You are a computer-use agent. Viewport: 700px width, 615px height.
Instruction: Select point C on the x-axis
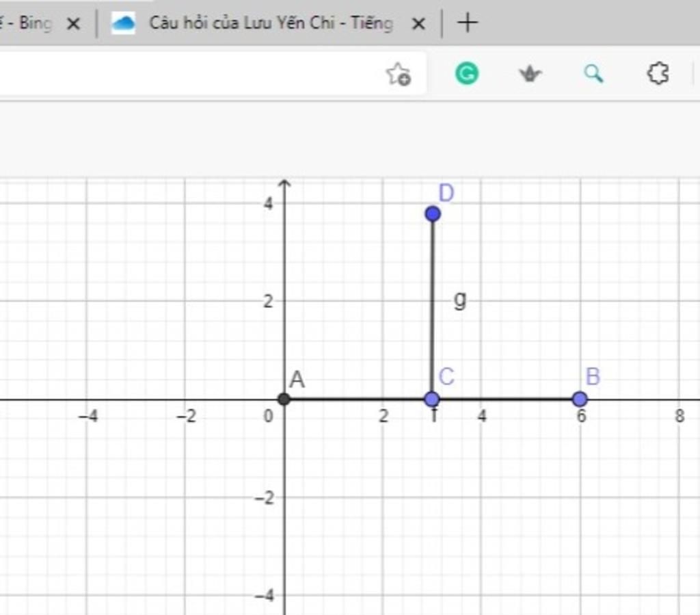pos(432,399)
